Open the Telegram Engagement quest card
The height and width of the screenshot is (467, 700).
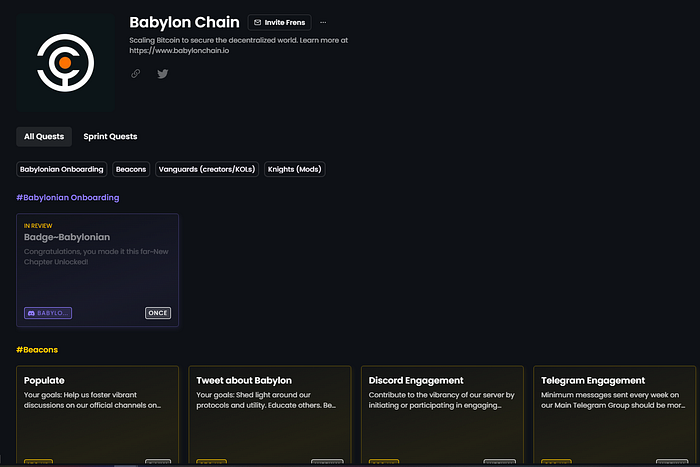[x=614, y=415]
